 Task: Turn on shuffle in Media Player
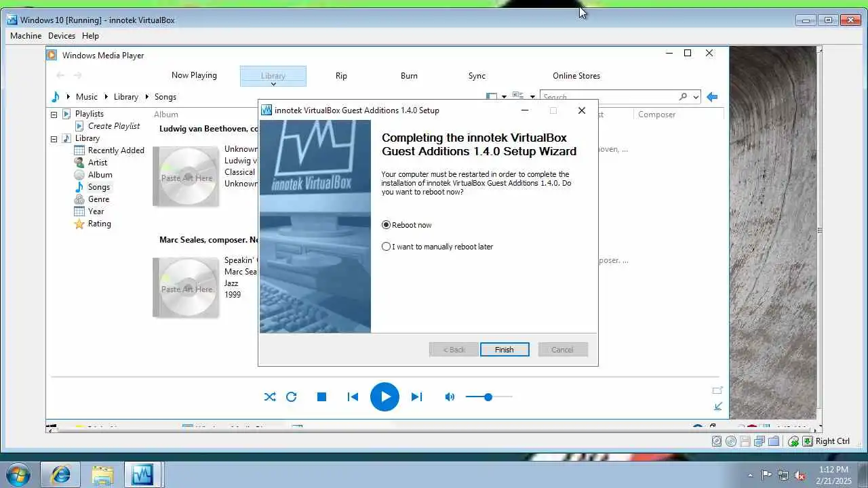[270, 397]
